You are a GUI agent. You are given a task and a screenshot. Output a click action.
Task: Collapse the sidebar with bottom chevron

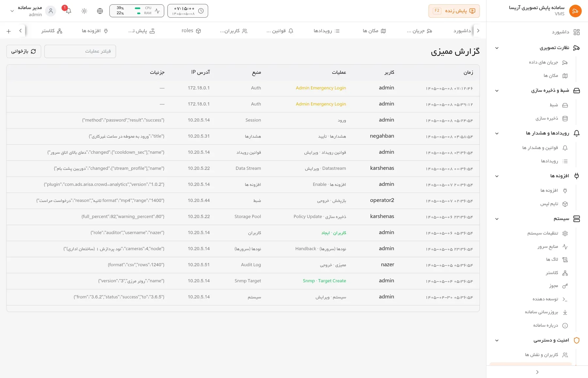537,372
